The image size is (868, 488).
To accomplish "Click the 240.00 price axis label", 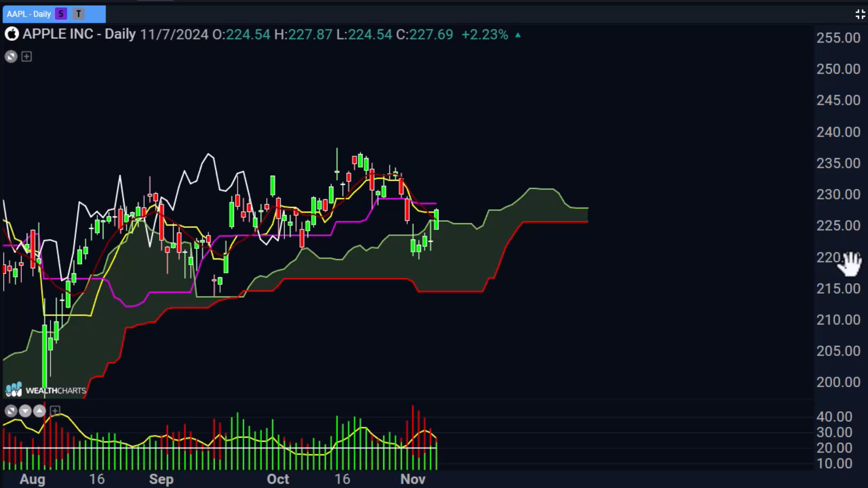I will [838, 132].
